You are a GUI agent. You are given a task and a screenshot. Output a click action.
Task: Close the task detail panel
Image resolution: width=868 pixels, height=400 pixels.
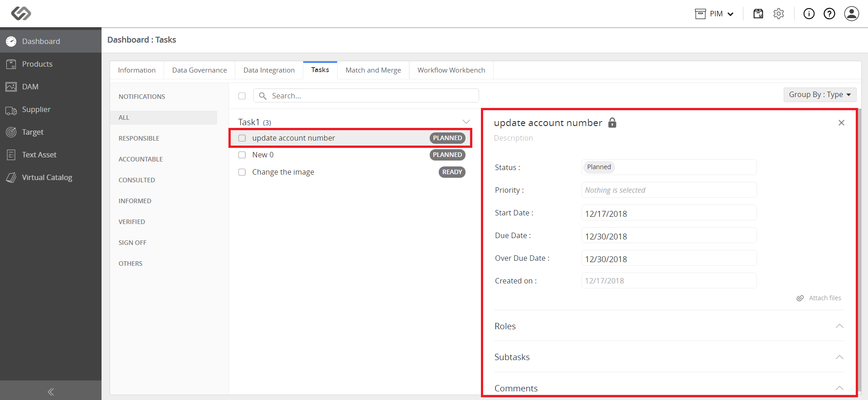click(x=841, y=122)
